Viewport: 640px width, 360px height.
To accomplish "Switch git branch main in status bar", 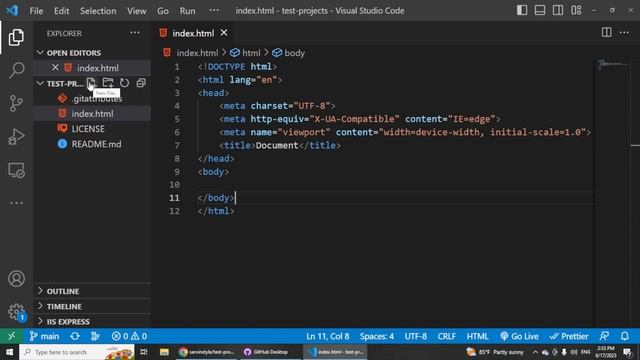I will click(44, 336).
